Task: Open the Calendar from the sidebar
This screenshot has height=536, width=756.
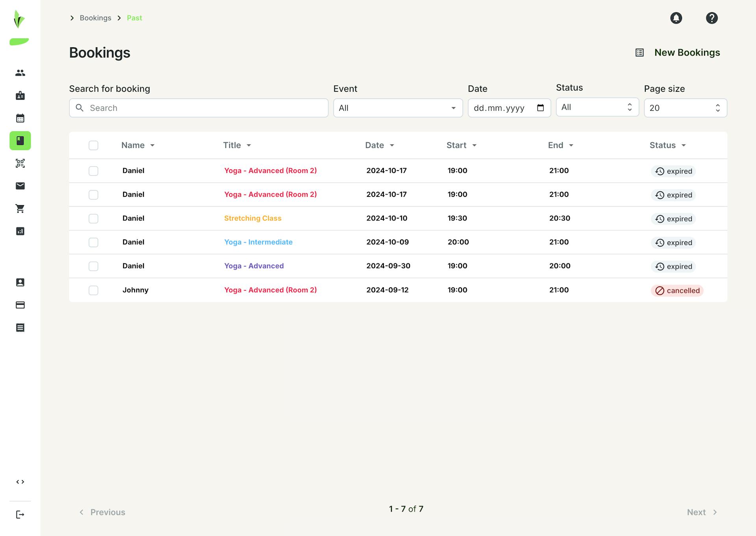Action: [x=20, y=118]
